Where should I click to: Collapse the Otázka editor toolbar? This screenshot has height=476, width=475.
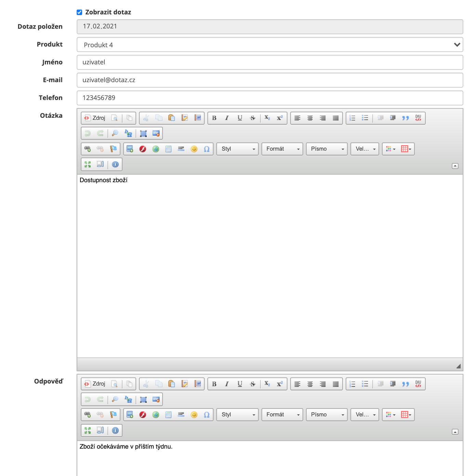[x=455, y=166]
